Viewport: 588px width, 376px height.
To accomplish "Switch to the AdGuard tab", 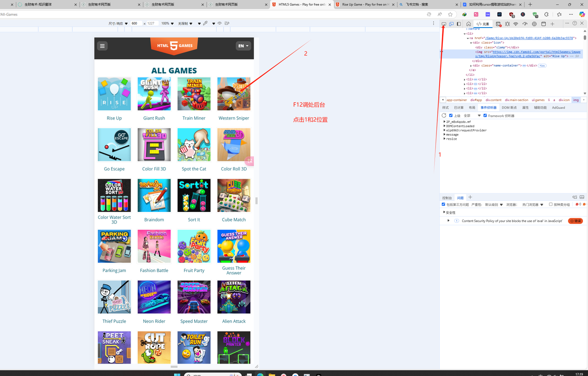I will click(559, 108).
